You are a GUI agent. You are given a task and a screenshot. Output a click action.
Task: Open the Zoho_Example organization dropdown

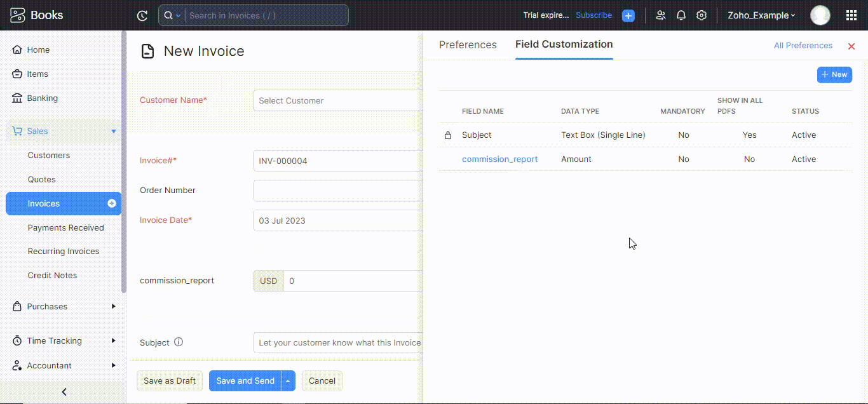(x=761, y=15)
